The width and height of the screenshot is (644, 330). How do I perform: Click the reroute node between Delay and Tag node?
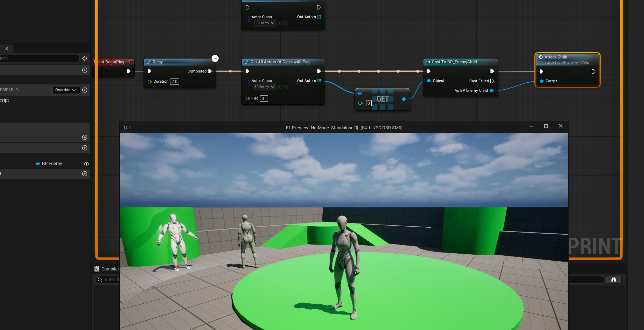coord(230,71)
